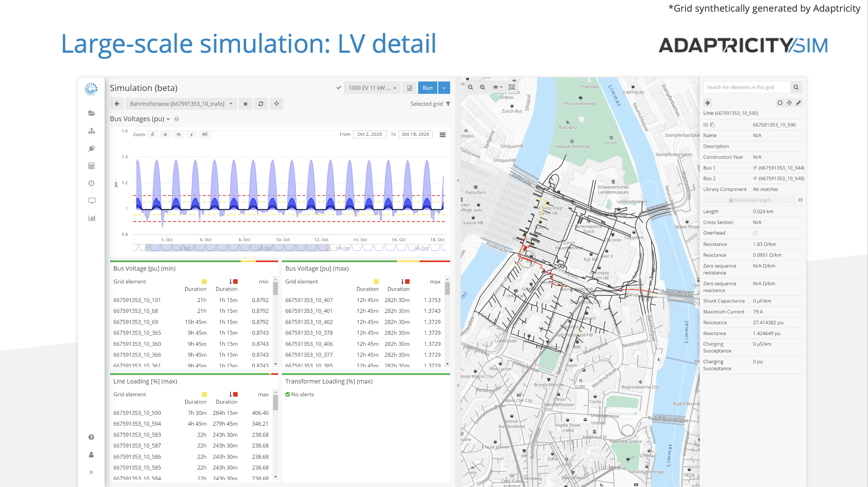Click the Search for elements in this grid field
The width and height of the screenshot is (868, 487).
[746, 87]
